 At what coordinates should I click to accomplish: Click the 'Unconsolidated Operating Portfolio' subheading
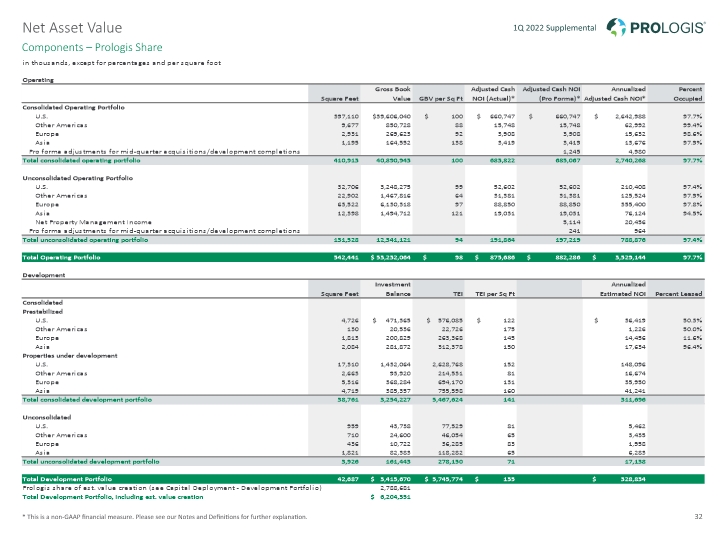click(78, 178)
